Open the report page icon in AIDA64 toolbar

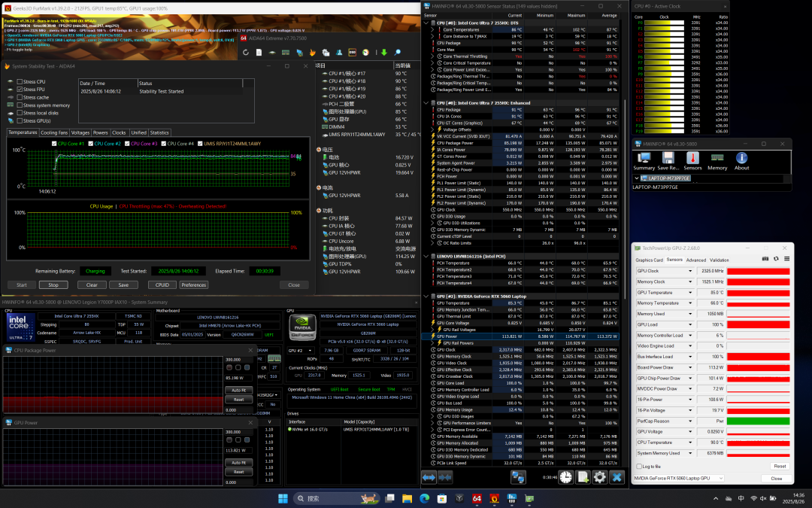click(x=259, y=53)
